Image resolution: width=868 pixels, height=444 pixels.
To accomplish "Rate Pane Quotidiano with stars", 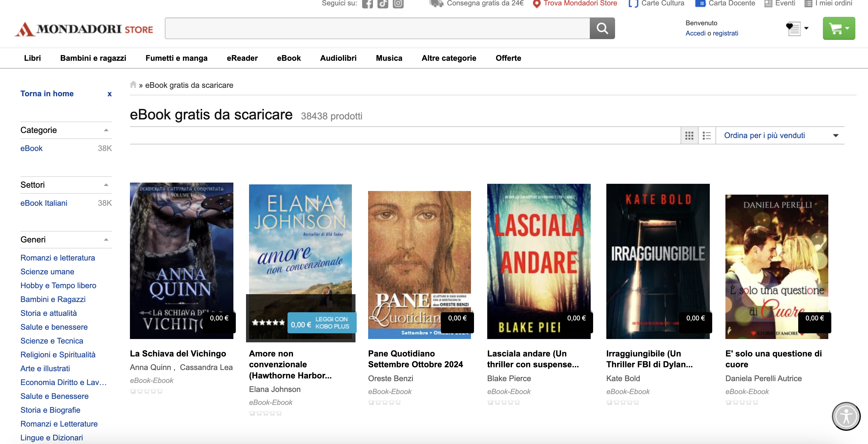I will click(384, 402).
